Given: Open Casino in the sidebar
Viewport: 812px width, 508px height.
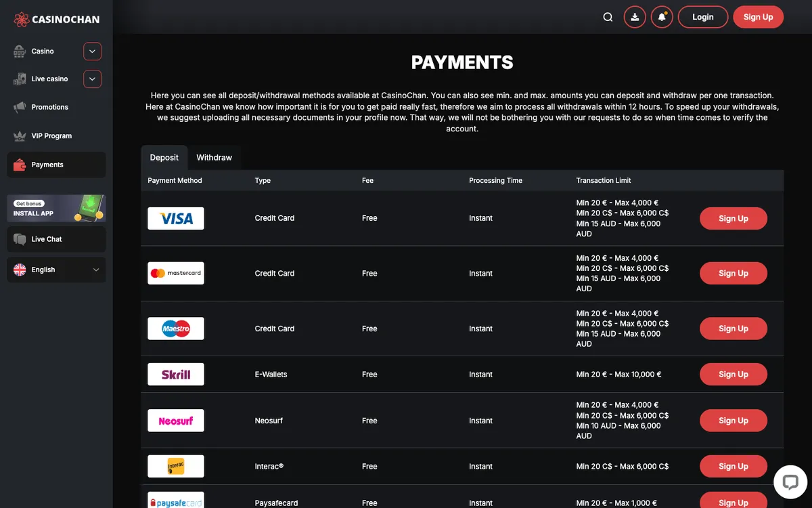Looking at the screenshot, I should (43, 51).
